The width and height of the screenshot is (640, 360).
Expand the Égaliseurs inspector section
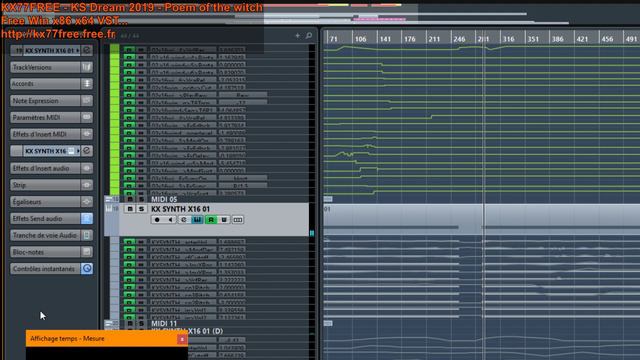45,202
